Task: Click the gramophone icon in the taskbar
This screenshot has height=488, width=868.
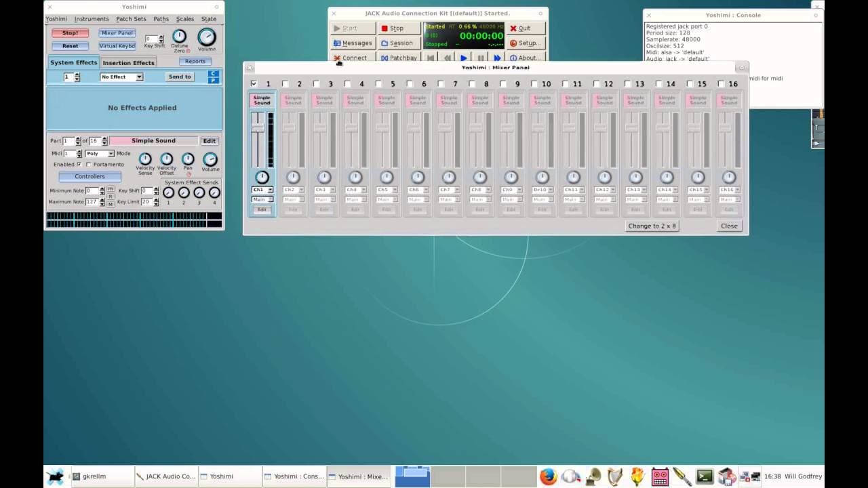Action: pyautogui.click(x=593, y=476)
